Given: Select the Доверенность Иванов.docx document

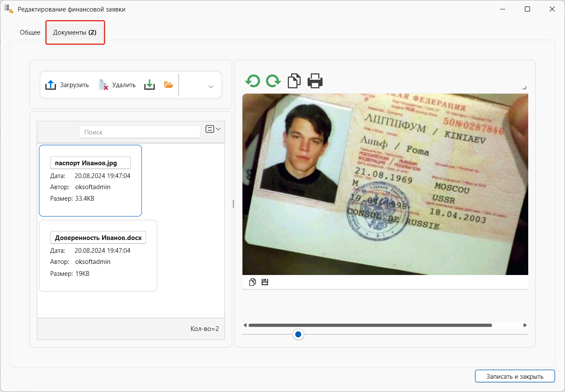Looking at the screenshot, I should tap(98, 255).
